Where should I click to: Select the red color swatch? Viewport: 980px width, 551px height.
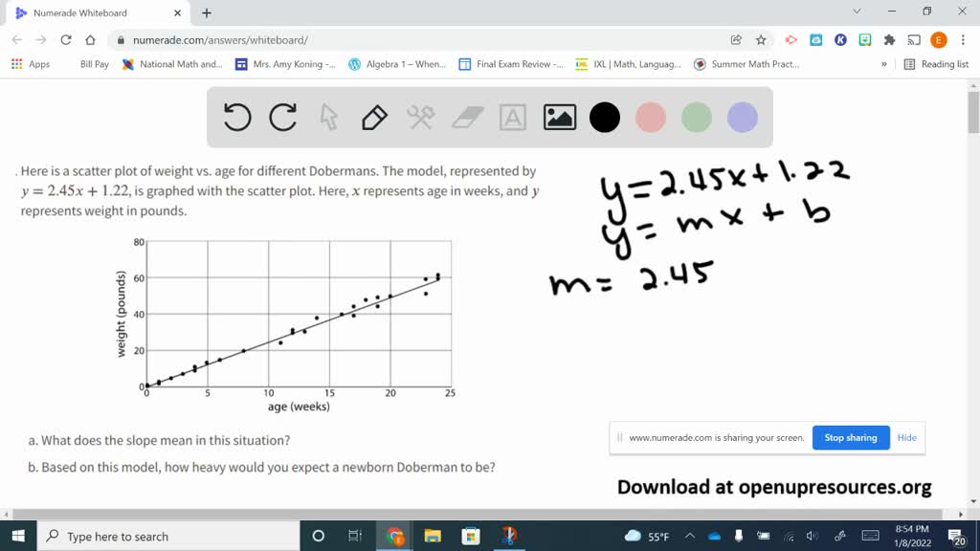(x=651, y=117)
